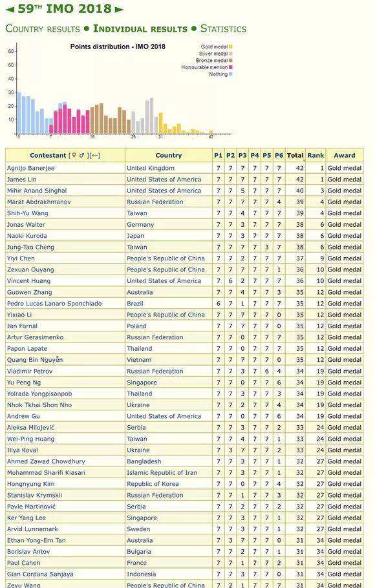Click Nothing legend color swatch
Screen dimensions: 375x588
click(231, 74)
